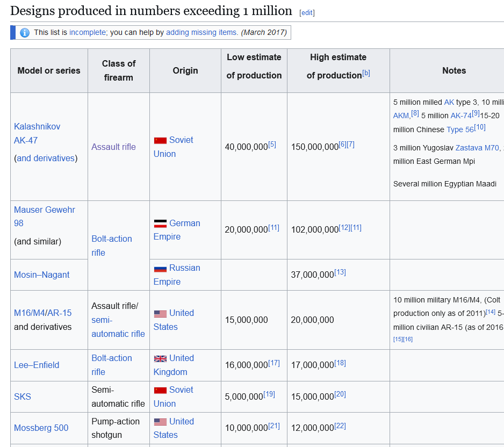Open the section edit link
The width and height of the screenshot is (504, 447).
coord(307,13)
